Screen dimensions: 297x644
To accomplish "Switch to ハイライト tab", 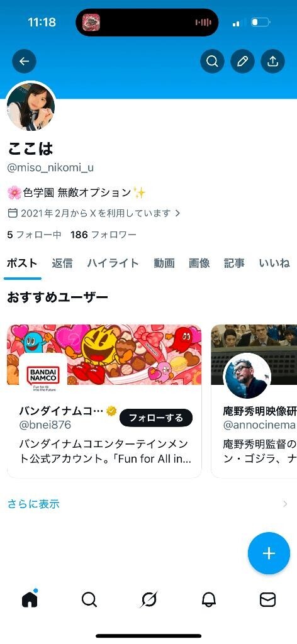I will click(113, 264).
